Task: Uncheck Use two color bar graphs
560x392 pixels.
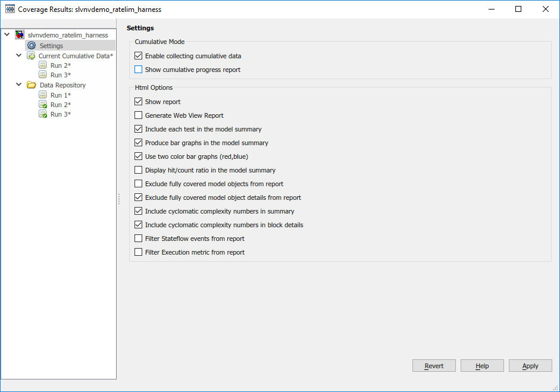Action: [x=139, y=156]
